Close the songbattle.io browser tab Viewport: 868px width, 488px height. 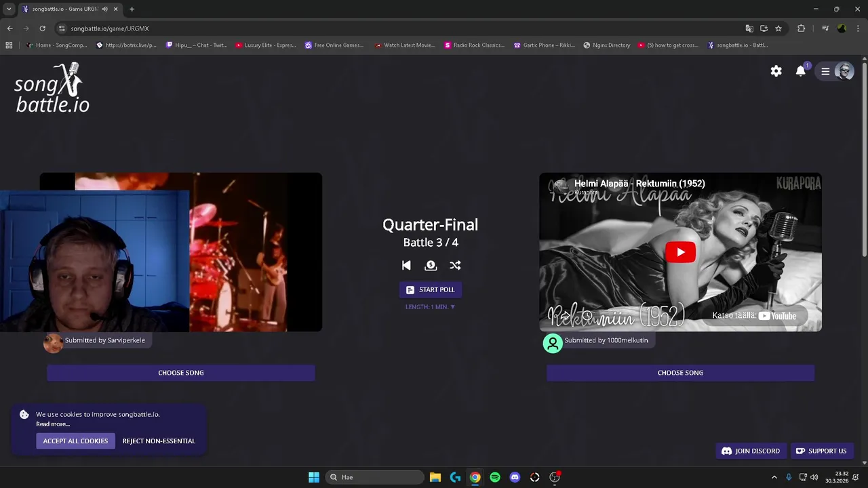coord(116,9)
